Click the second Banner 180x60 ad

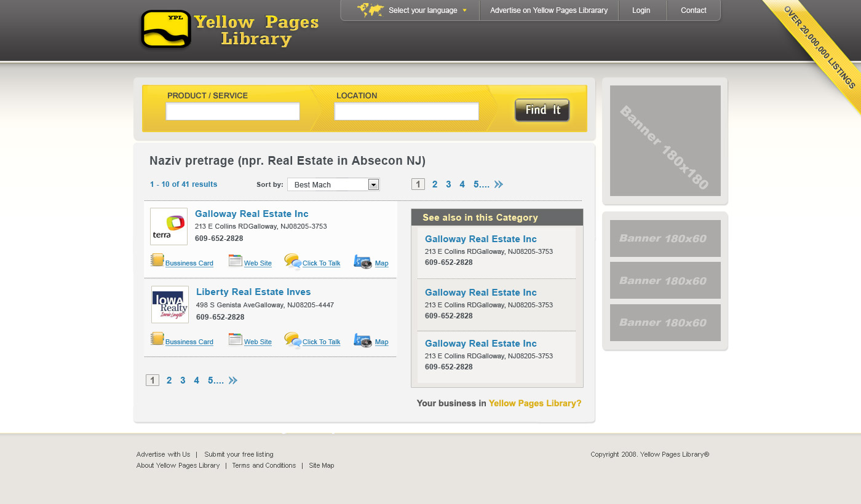point(665,280)
